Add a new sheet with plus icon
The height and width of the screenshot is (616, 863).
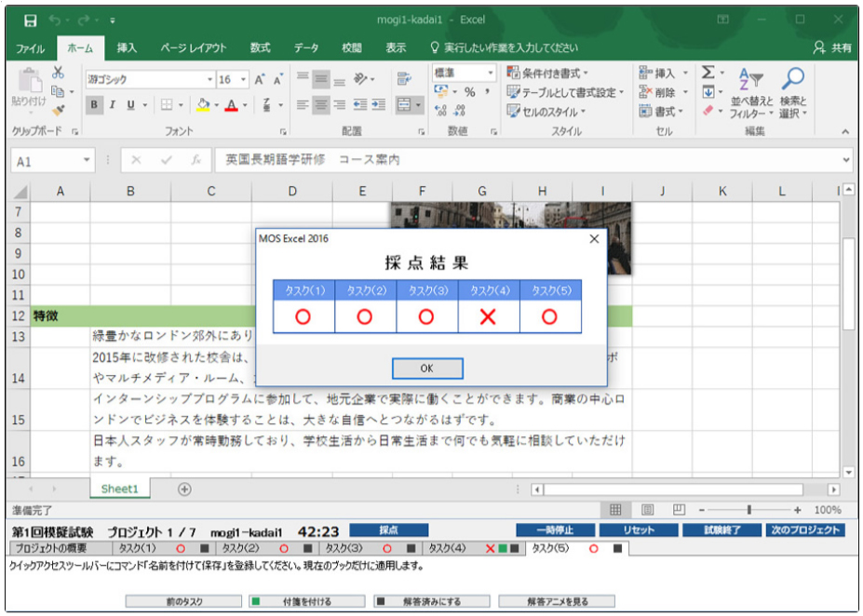[x=184, y=489]
